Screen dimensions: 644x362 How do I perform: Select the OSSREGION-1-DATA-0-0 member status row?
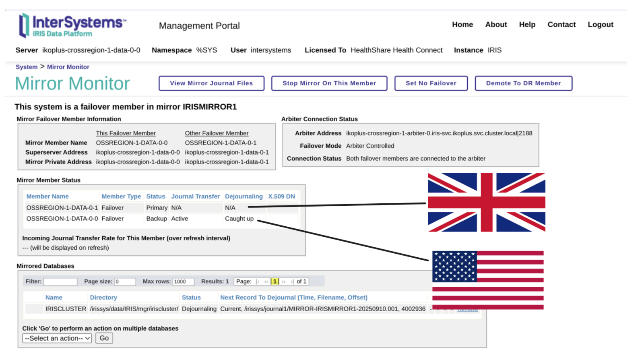click(161, 219)
